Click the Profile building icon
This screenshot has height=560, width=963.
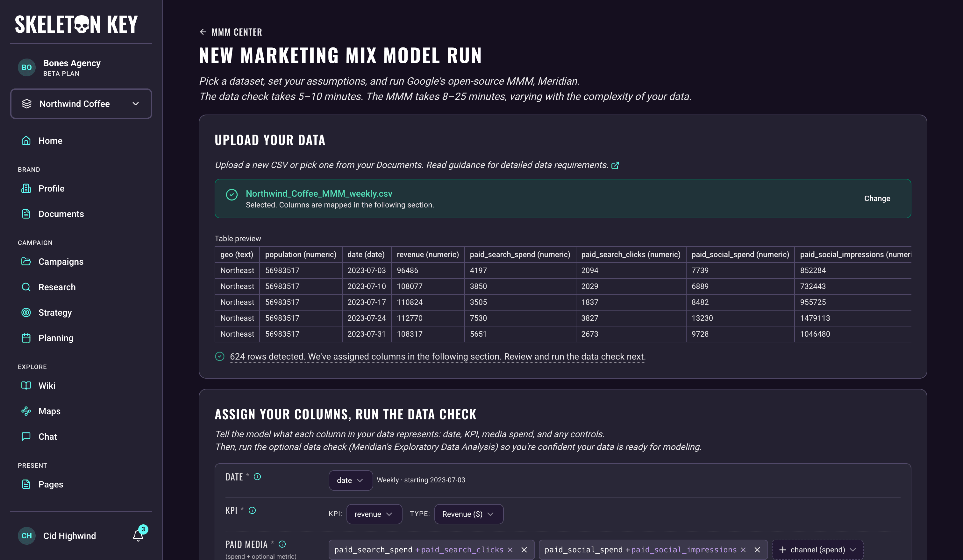tap(26, 188)
